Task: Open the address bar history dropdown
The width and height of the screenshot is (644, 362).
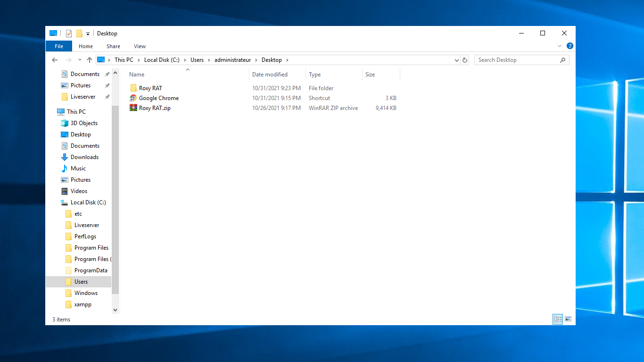Action: (456, 60)
